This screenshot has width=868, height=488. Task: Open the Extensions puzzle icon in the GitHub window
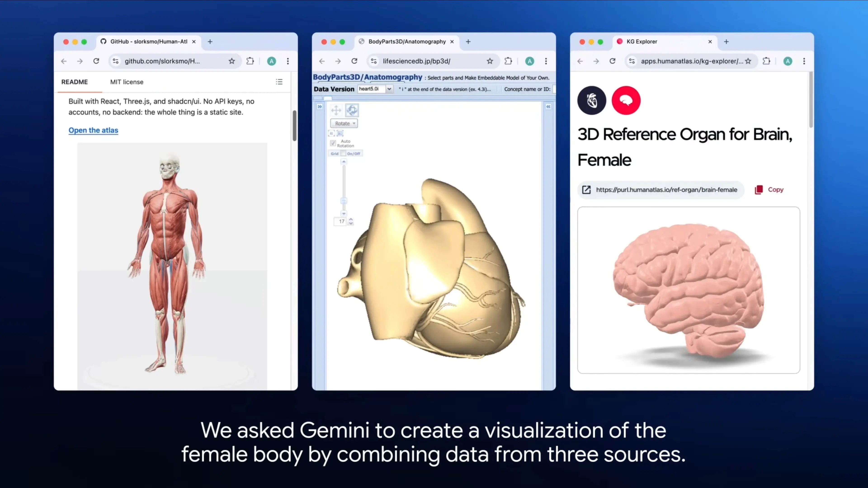(250, 61)
